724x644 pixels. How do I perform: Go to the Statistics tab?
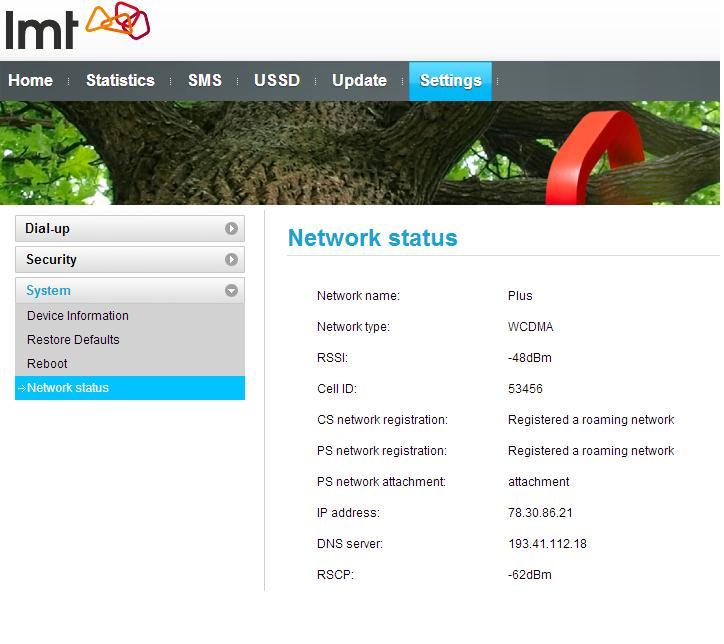[x=120, y=81]
